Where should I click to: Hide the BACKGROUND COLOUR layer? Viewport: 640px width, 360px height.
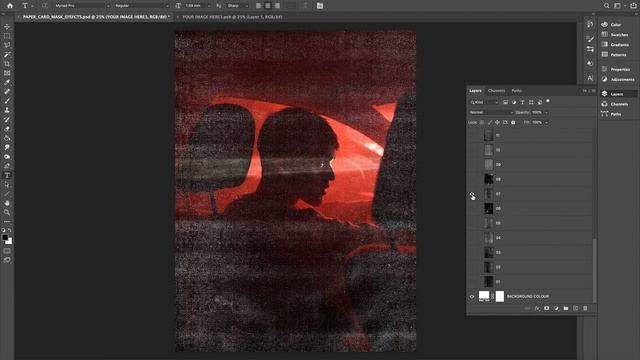(472, 297)
